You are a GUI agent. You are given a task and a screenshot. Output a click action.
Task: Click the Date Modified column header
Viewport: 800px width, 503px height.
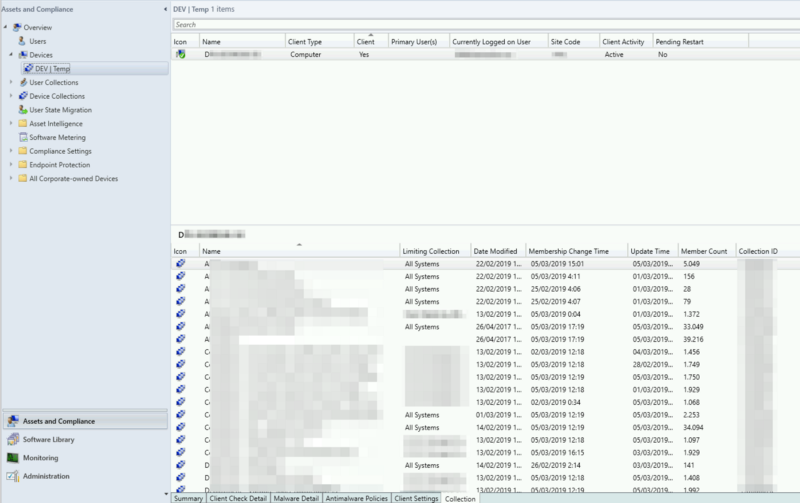(498, 251)
